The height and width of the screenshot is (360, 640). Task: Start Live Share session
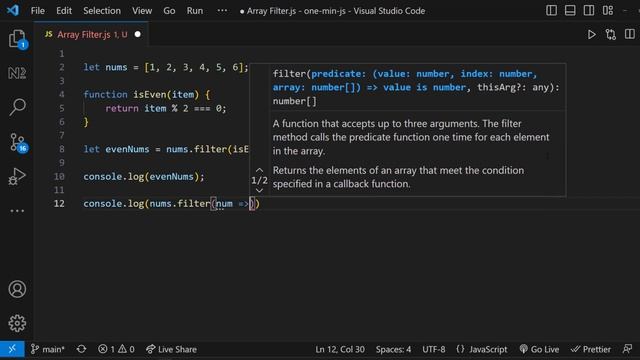171,349
